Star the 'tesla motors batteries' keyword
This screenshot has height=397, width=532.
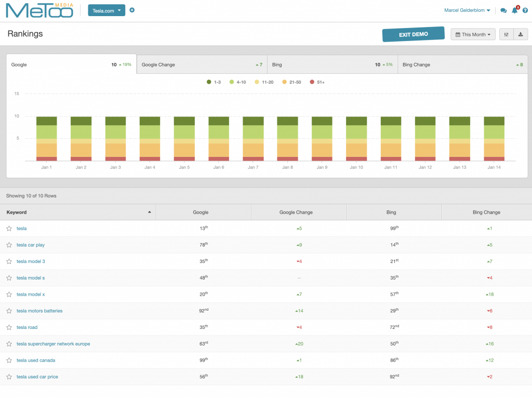tap(9, 311)
